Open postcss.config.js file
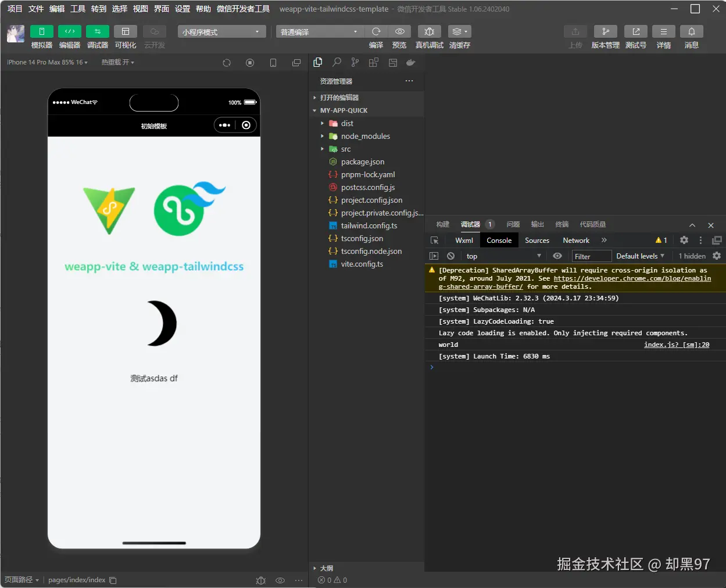This screenshot has height=588, width=726. click(367, 187)
